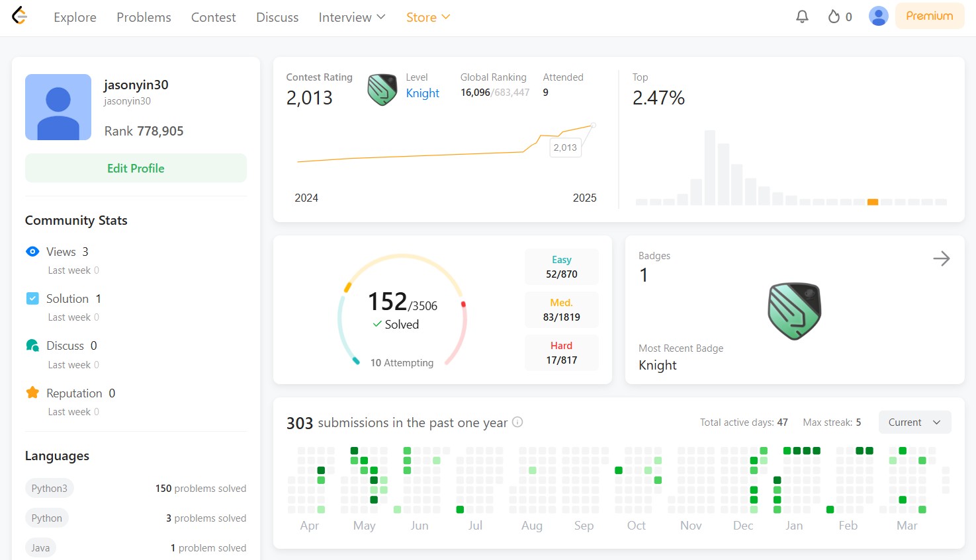Screen dimensions: 976x560
Task: Click the Discuss chat bubble icon
Action: (x=32, y=345)
